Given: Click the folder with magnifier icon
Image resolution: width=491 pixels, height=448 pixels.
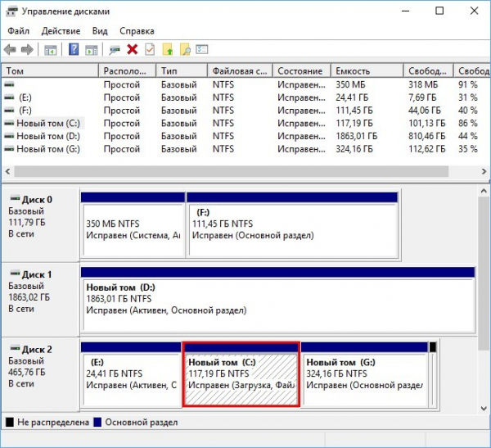Looking at the screenshot, I should click(186, 49).
